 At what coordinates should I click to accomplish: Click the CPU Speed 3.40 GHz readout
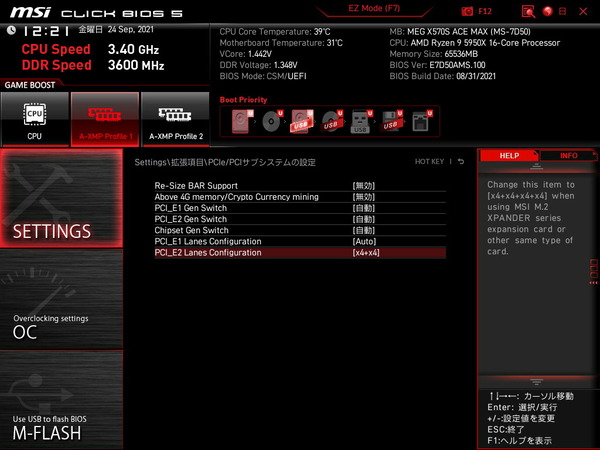coord(90,49)
